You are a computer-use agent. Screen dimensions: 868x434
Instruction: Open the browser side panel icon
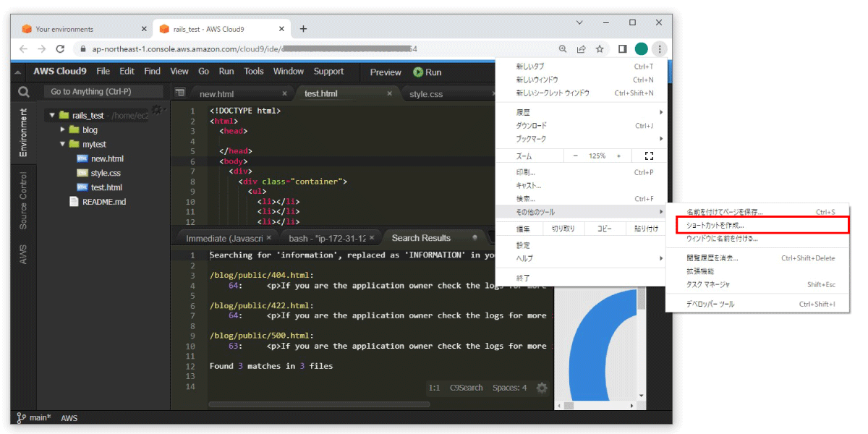point(622,49)
